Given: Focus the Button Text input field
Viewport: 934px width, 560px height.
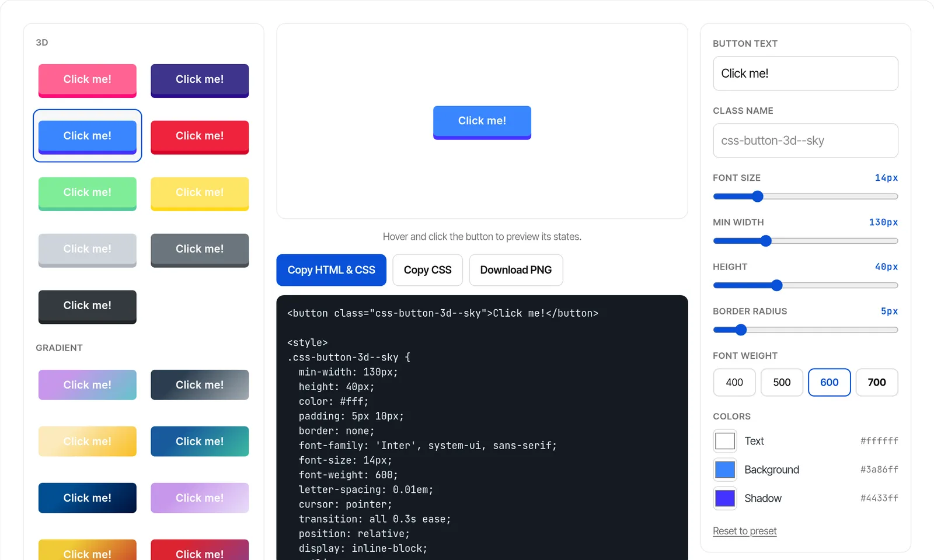Looking at the screenshot, I should [806, 73].
